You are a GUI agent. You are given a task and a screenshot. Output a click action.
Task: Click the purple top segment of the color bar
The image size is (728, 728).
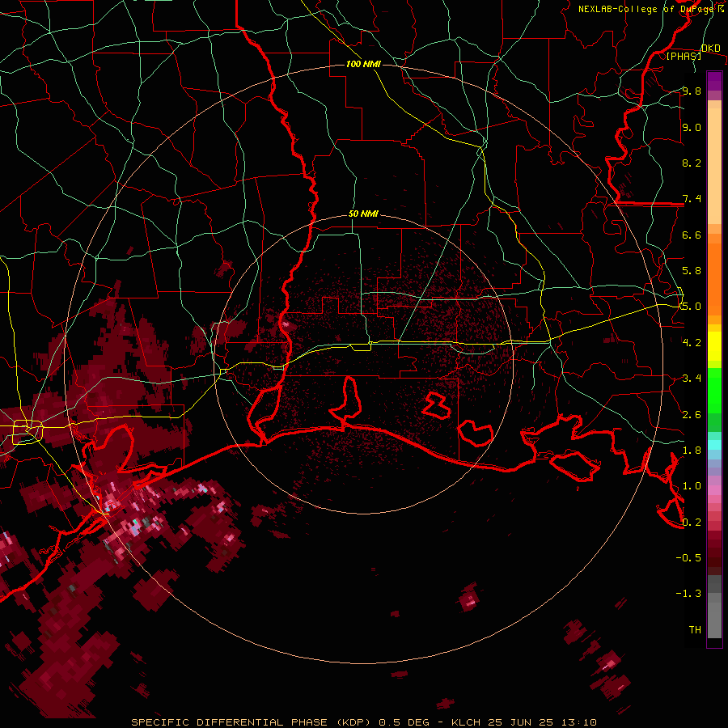coord(714,81)
